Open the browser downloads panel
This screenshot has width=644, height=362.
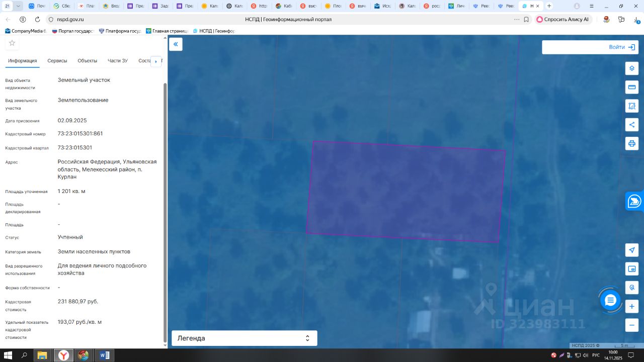click(636, 19)
